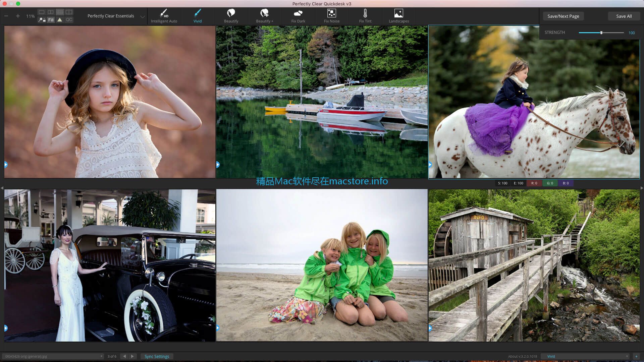The height and width of the screenshot is (362, 644).
Task: Click the Save/Next Page button
Action: click(563, 16)
